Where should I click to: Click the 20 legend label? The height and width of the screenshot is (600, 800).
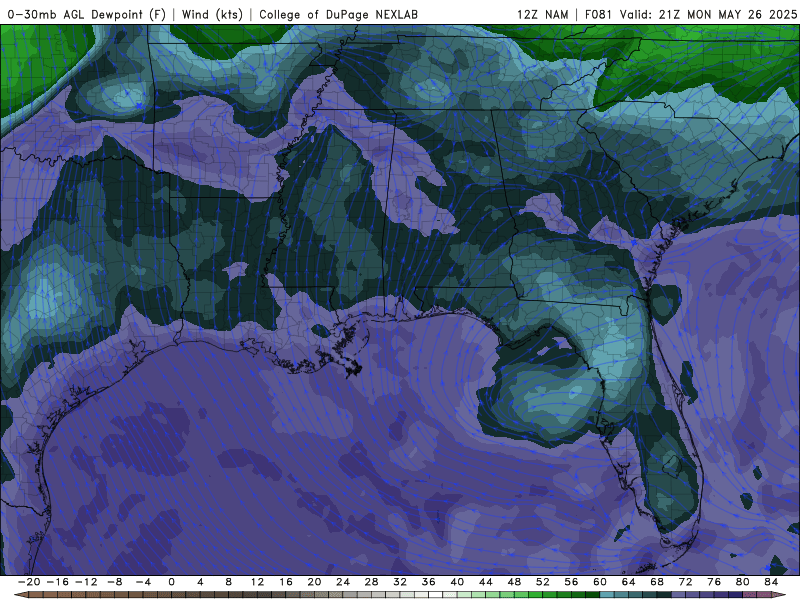pyautogui.click(x=314, y=582)
